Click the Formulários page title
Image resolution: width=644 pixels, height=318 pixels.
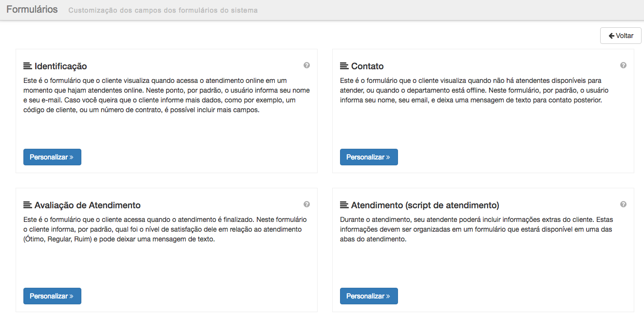[x=32, y=9]
